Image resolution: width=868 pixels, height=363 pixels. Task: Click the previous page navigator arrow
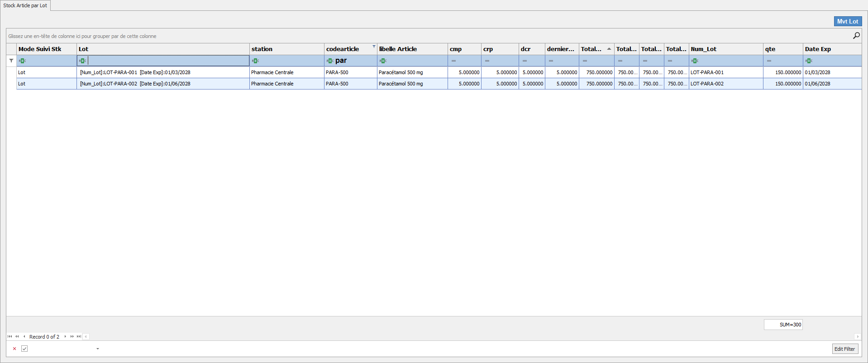(x=17, y=336)
